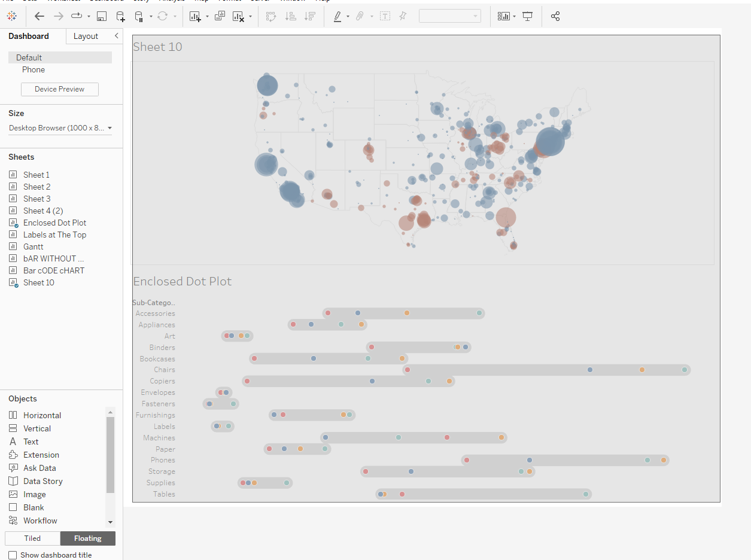
Task: Click the Sort Descending icon
Action: 309,16
